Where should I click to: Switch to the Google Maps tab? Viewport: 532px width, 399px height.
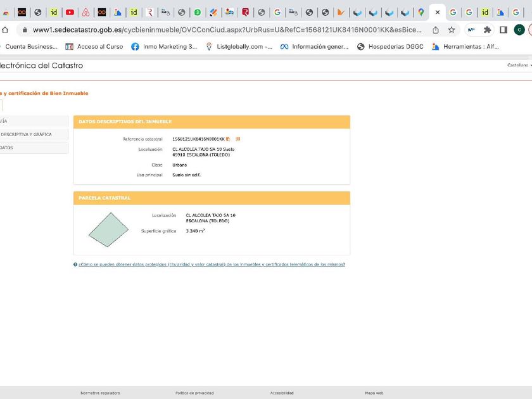tap(421, 12)
